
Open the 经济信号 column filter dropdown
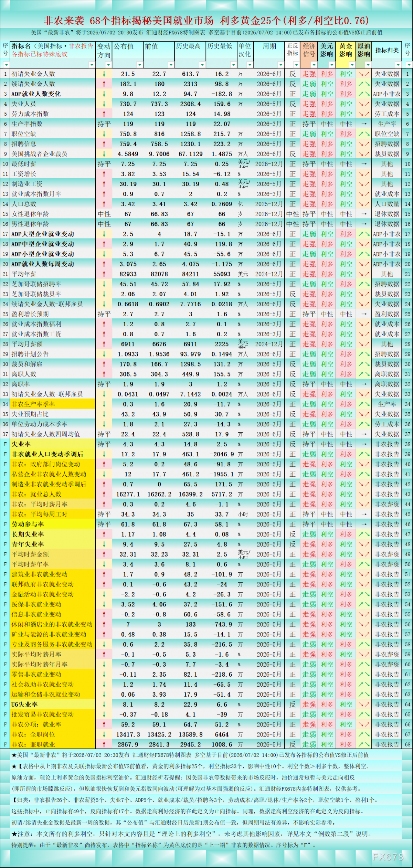[314, 64]
